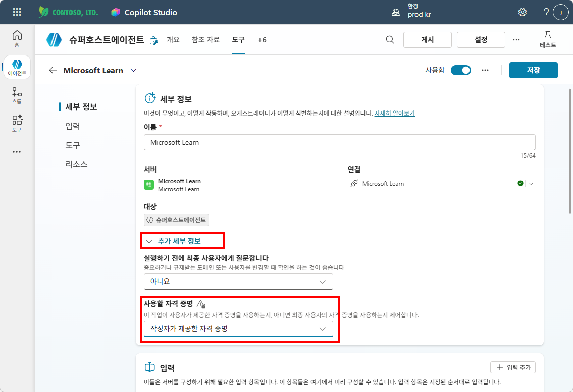Open the 자세히 알아보기 link
This screenshot has height=392, width=573.
pyautogui.click(x=394, y=114)
